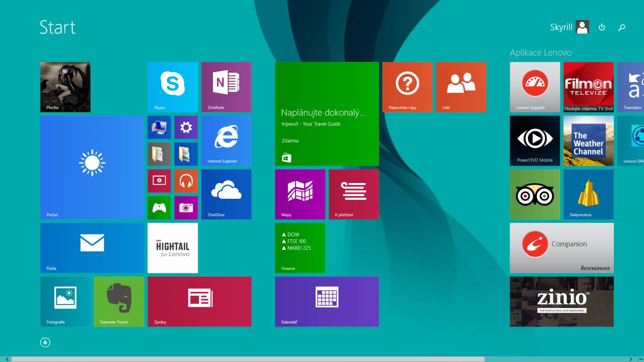644x362 pixels.
Task: Open the Počasí weather tile
Action: click(x=92, y=167)
